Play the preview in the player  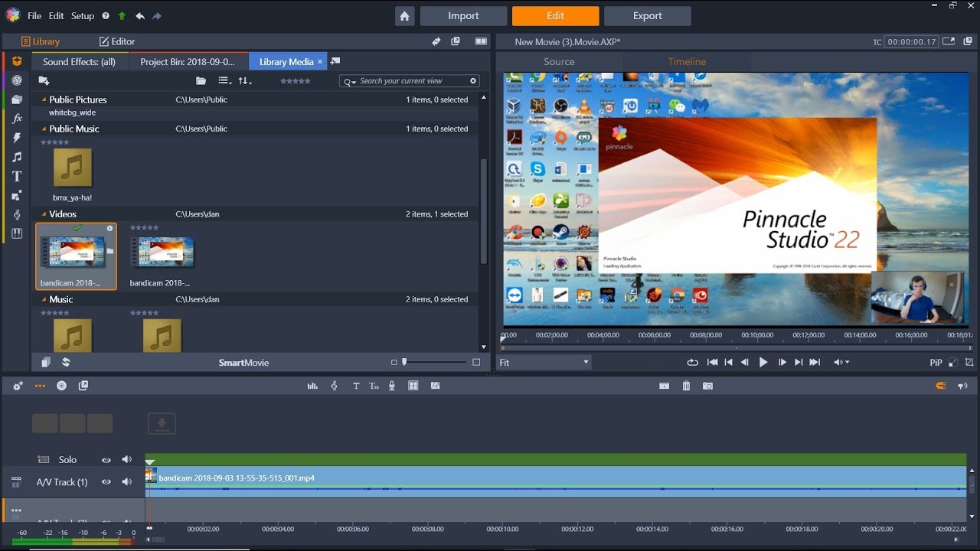(763, 362)
